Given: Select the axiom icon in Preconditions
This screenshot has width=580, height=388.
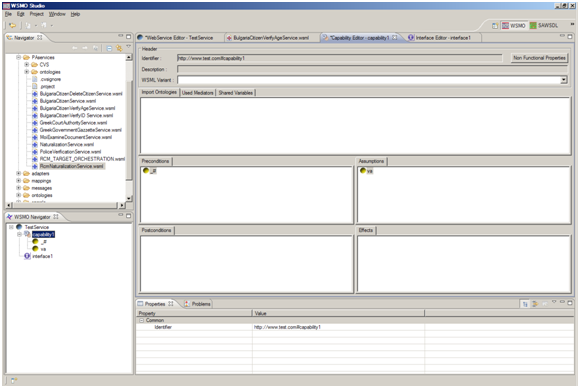Looking at the screenshot, I should point(146,171).
